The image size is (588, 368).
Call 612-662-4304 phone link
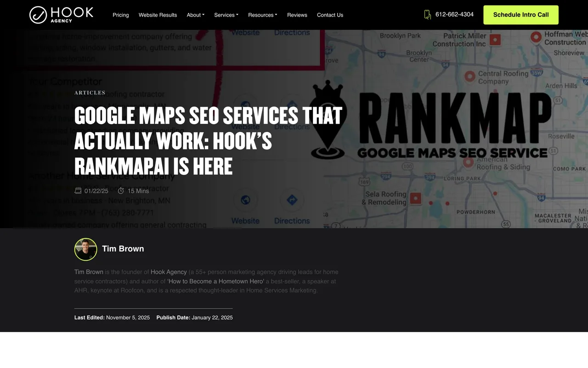(x=454, y=14)
